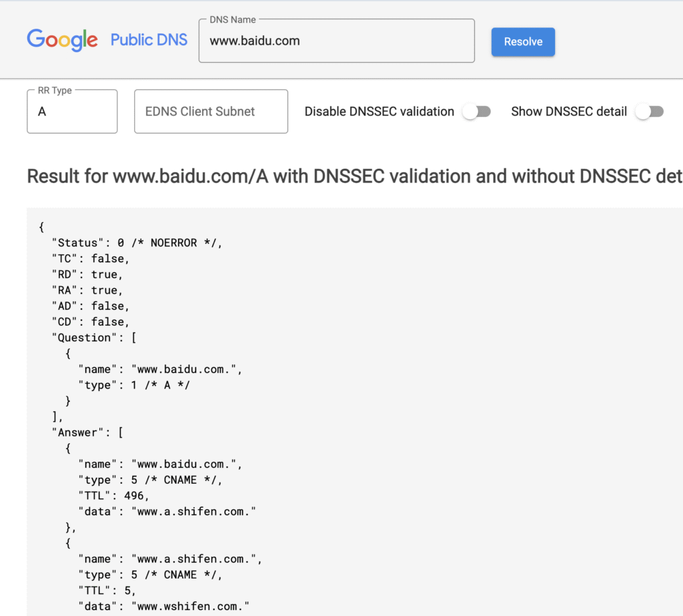The width and height of the screenshot is (683, 616).
Task: Click the EDNS Client Subnet input
Action: [x=211, y=111]
